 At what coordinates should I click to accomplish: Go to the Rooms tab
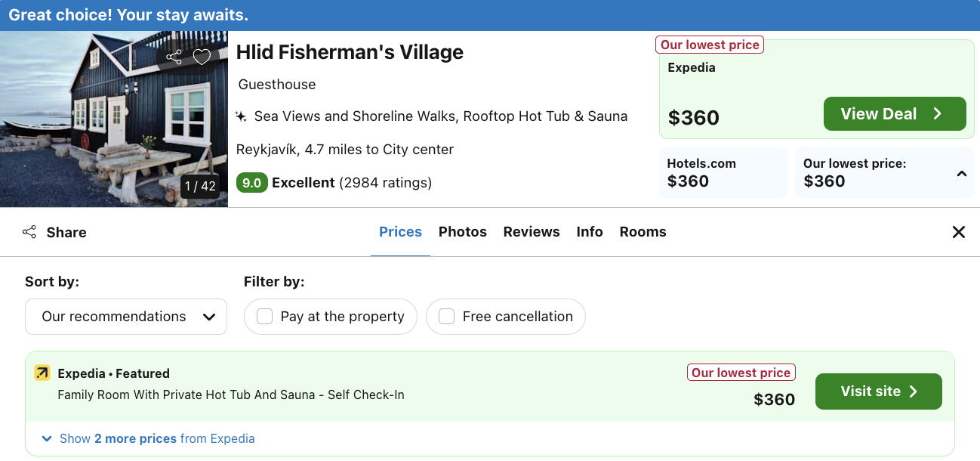pos(643,232)
